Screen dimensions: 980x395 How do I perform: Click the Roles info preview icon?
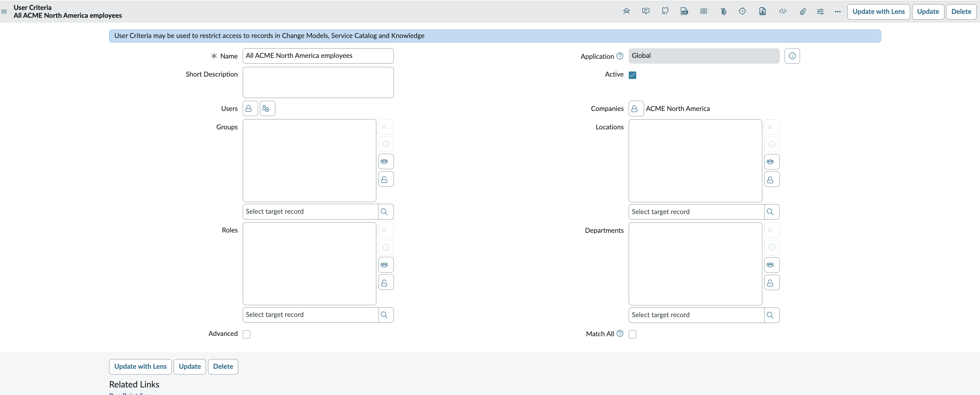pyautogui.click(x=386, y=247)
